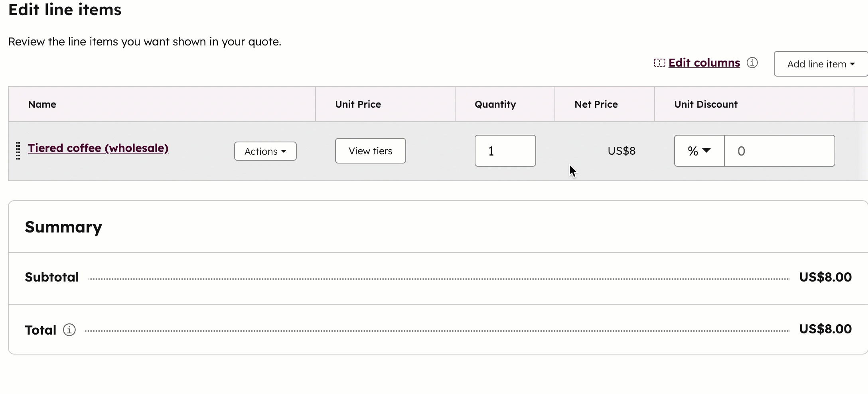868x394 pixels.
Task: Click the info icon beside Edit columns
Action: pyautogui.click(x=753, y=63)
